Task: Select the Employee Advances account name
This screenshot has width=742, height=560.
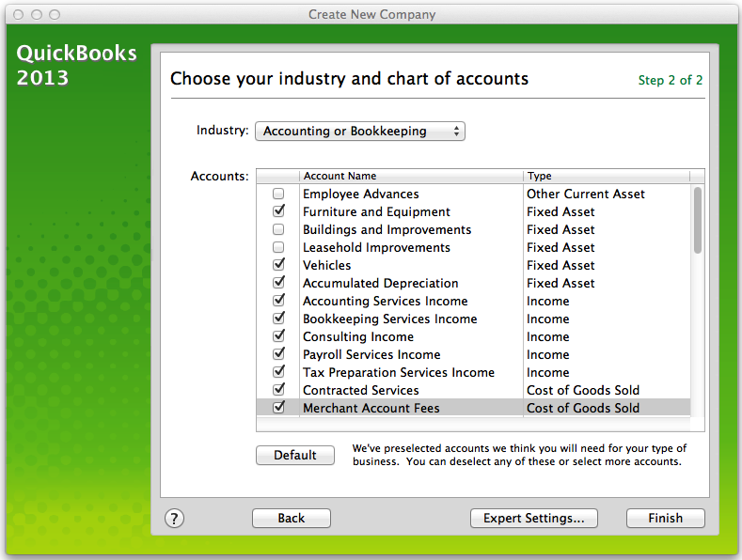Action: pyautogui.click(x=360, y=194)
